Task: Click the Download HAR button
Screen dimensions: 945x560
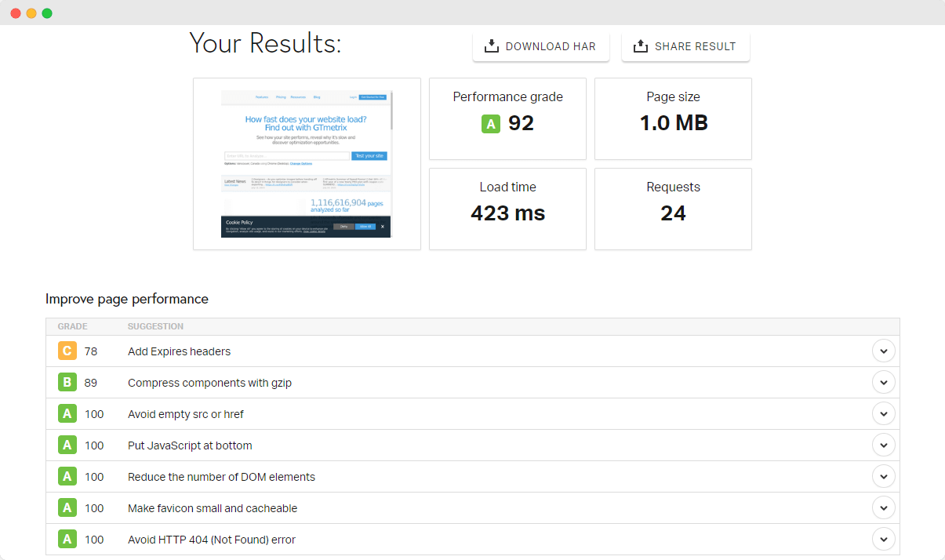Action: (540, 46)
